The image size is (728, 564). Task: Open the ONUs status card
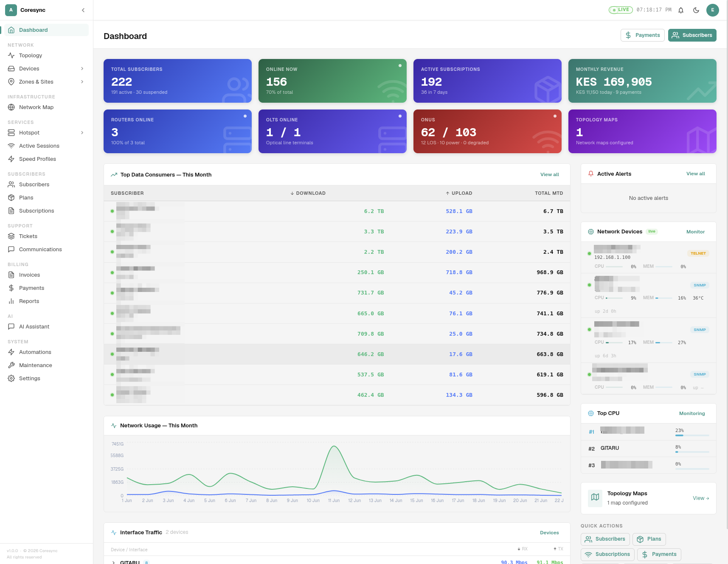[x=487, y=132]
